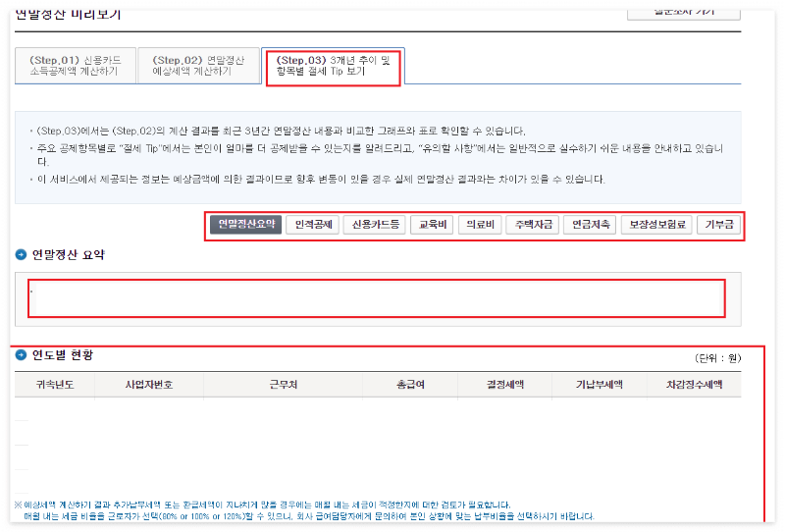Click the 기부금 button
The image size is (785, 532).
coord(718,225)
